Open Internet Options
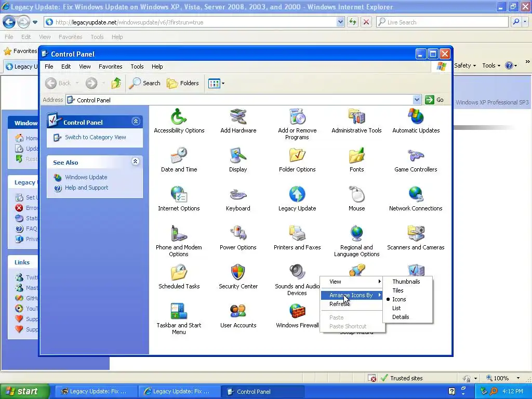 tap(179, 199)
